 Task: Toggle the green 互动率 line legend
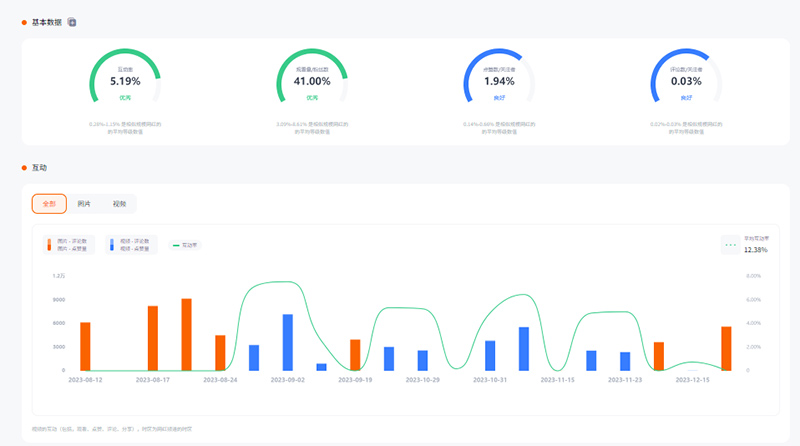coord(186,245)
